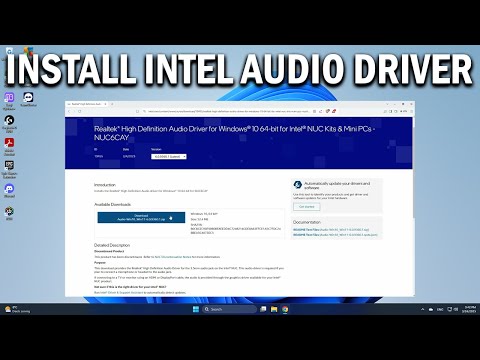Open a new browser tab with plus
The image size is (480, 360).
tap(112, 104)
